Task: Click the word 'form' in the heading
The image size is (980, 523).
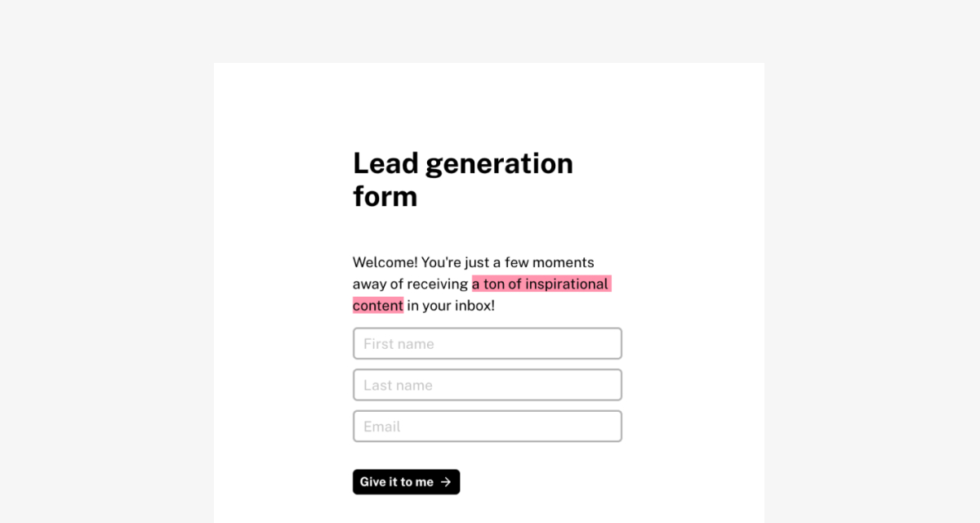Action: click(385, 196)
